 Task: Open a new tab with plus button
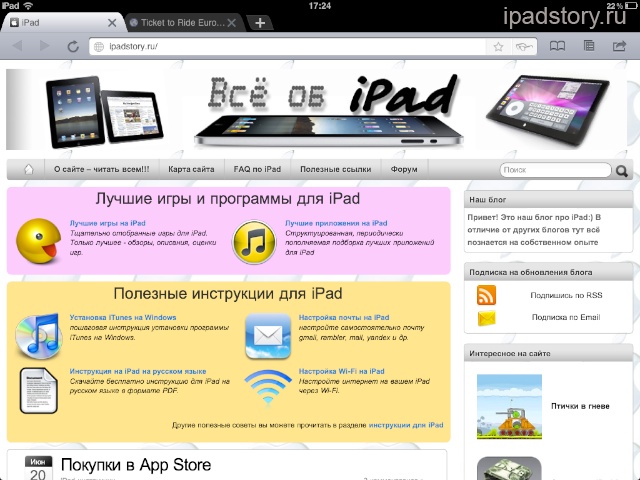tap(260, 23)
